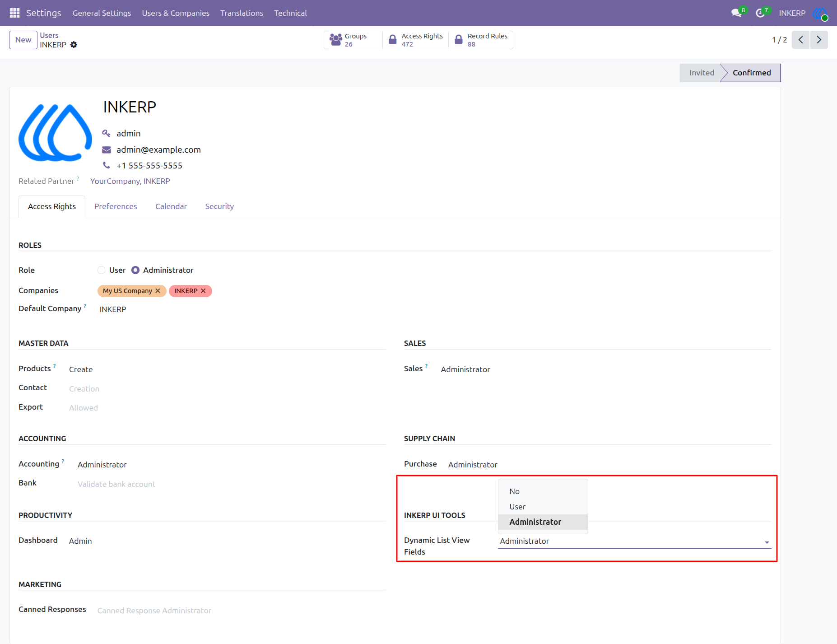Remove My US Company tag

coord(158,291)
